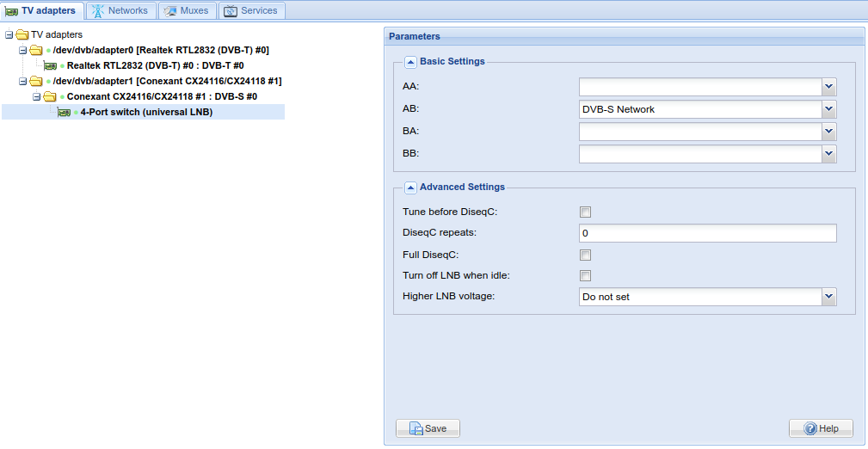Click the Realtek RTL2832 frontend card icon
868x449 pixels.
50,65
